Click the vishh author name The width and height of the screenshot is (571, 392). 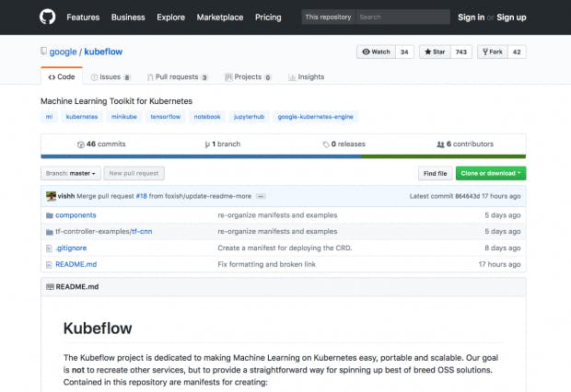point(66,196)
